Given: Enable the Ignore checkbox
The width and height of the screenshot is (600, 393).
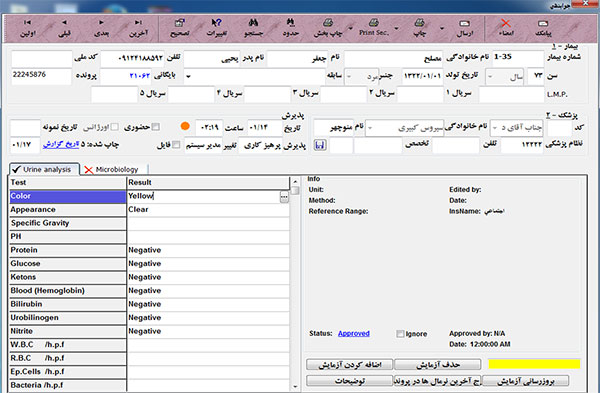Looking at the screenshot, I should pyautogui.click(x=400, y=334).
